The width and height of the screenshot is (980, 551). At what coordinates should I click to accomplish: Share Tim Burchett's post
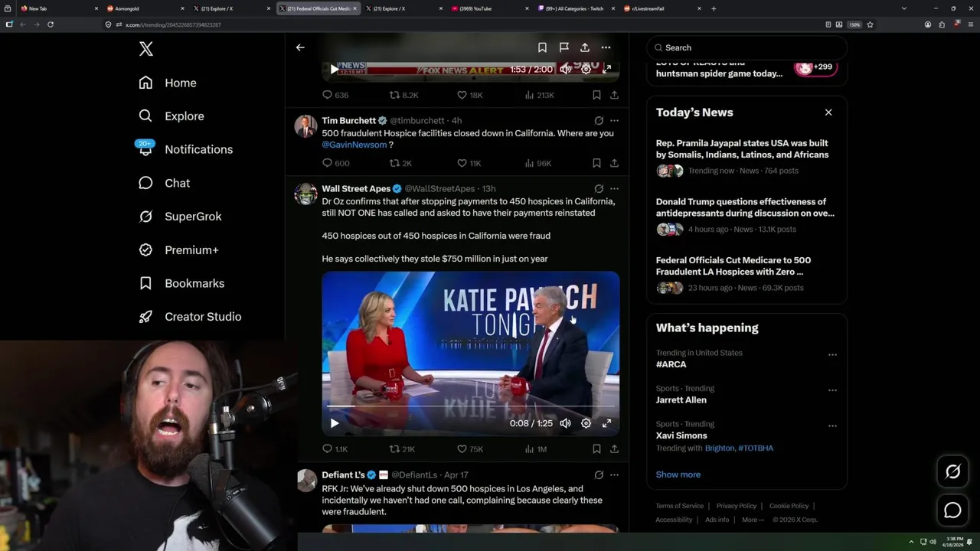pos(614,163)
